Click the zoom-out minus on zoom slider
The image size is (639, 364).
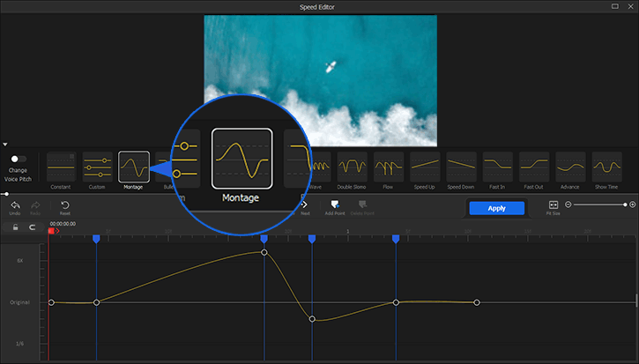coord(568,204)
